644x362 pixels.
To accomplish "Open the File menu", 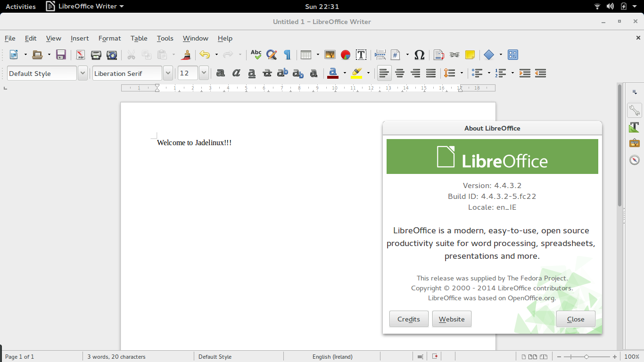I will [x=10, y=38].
